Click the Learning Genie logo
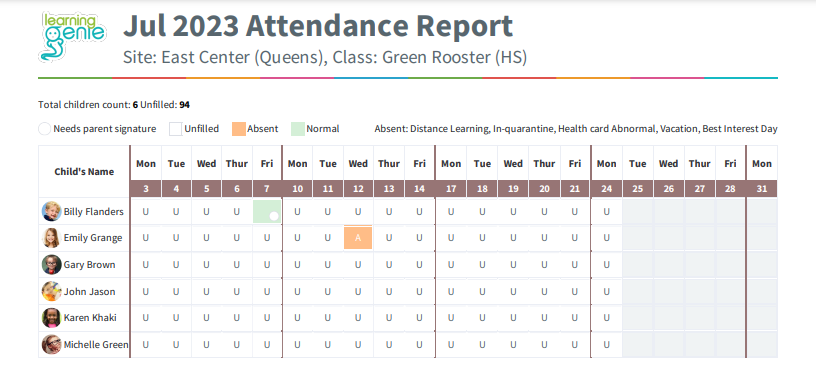The height and width of the screenshot is (370, 816). pyautogui.click(x=72, y=36)
